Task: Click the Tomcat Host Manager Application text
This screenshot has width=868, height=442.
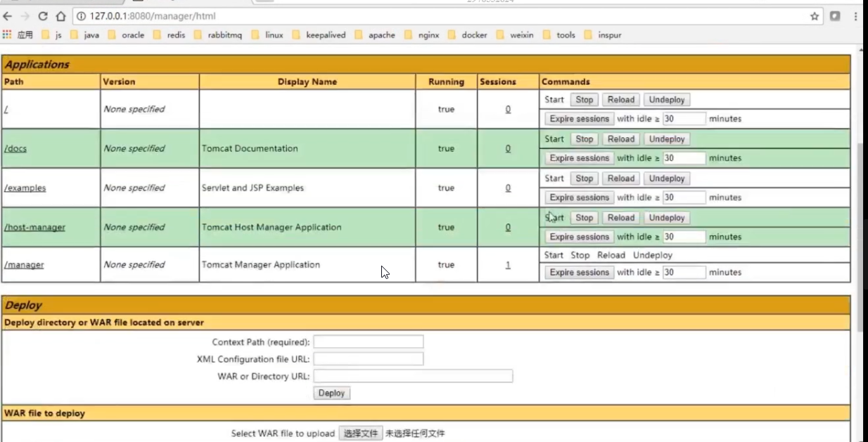Action: pos(272,228)
